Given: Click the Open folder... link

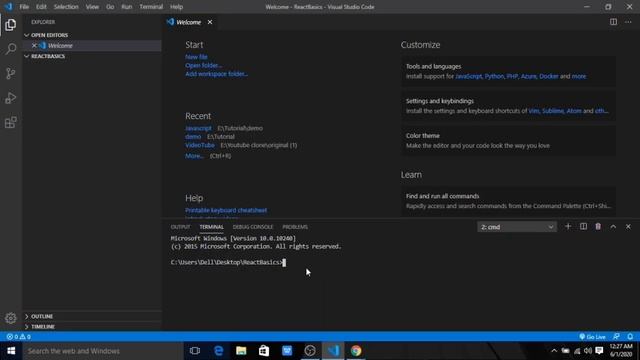Looking at the screenshot, I should pyautogui.click(x=203, y=65).
